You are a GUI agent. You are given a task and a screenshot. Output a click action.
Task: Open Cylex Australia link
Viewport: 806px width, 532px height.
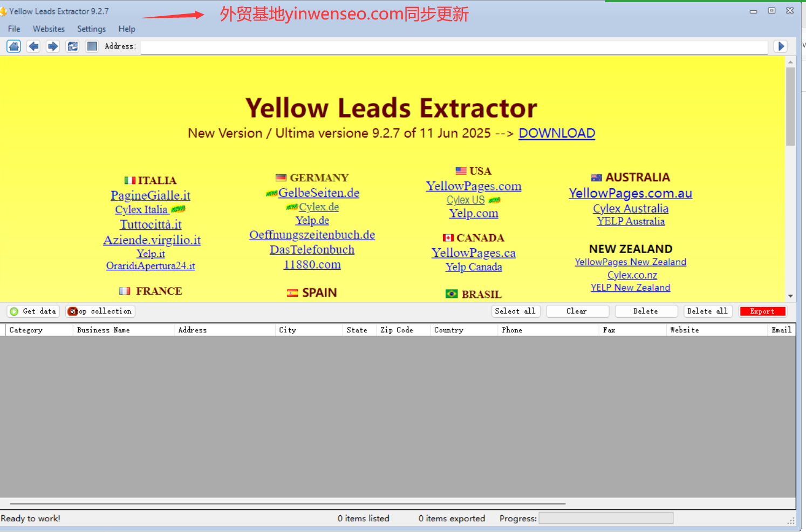[631, 209]
